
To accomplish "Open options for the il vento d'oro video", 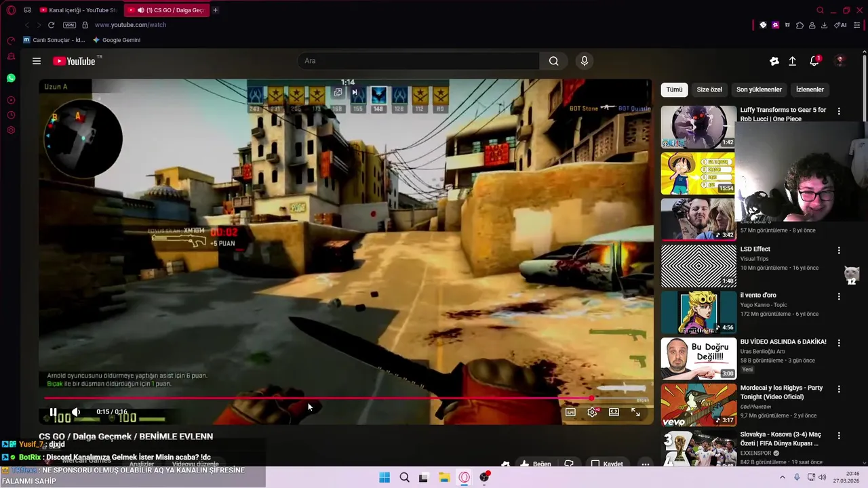I will pos(839,296).
